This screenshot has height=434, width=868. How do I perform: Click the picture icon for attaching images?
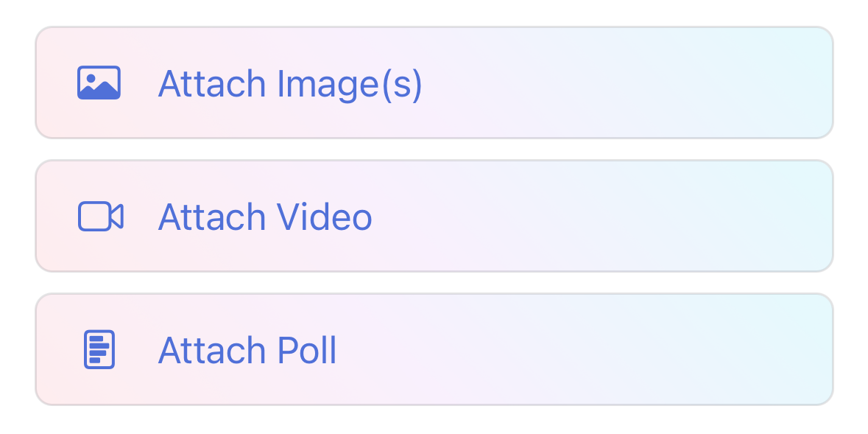click(x=99, y=83)
